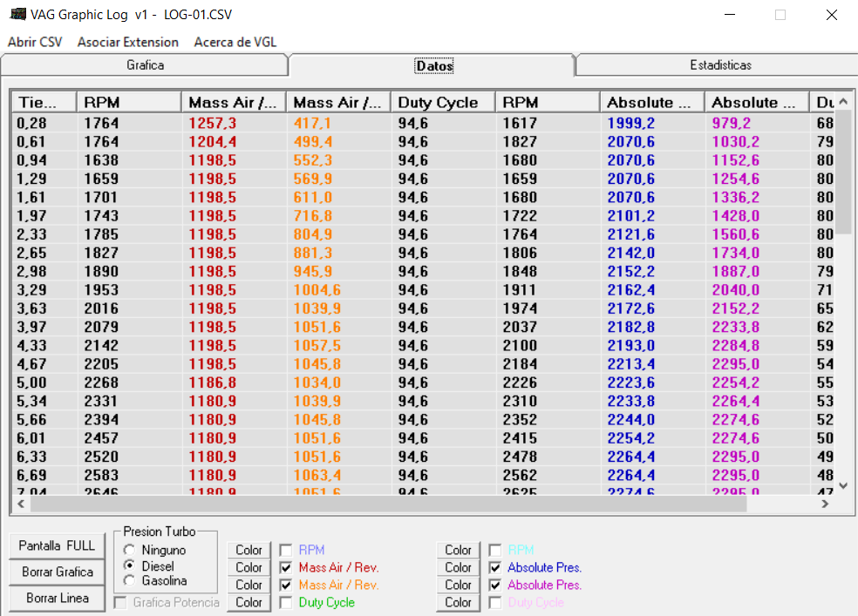Click Color button for green Duty Cycle
Image resolution: width=858 pixels, height=616 pixels.
click(249, 602)
